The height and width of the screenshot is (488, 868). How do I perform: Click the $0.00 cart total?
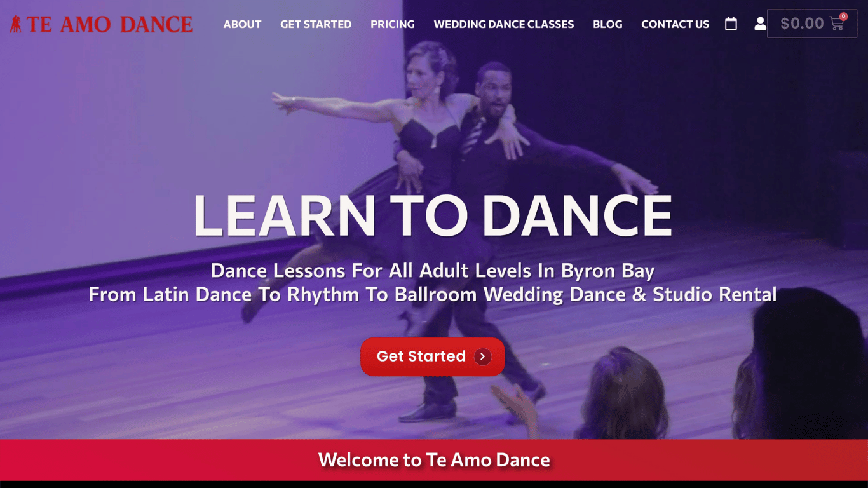click(802, 24)
